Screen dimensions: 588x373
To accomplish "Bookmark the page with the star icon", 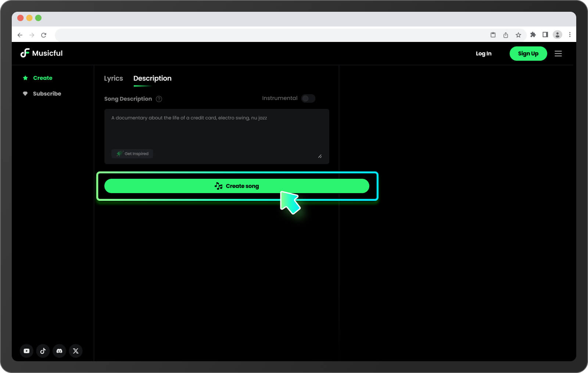I will click(x=518, y=35).
